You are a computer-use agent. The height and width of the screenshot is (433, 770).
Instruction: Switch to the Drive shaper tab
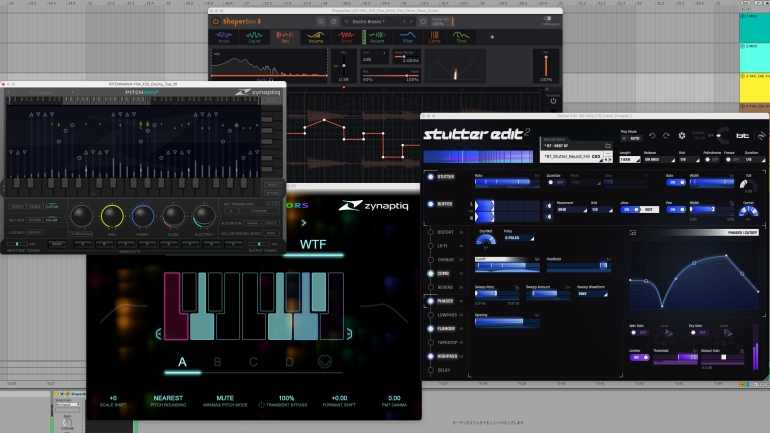click(x=346, y=37)
